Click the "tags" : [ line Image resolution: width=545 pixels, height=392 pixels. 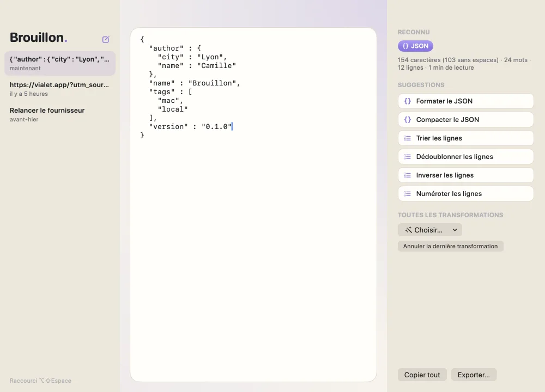click(171, 92)
